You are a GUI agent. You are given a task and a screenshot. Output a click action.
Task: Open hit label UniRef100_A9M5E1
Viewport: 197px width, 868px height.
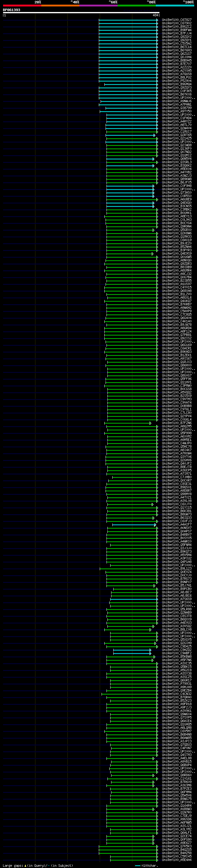click(x=177, y=440)
